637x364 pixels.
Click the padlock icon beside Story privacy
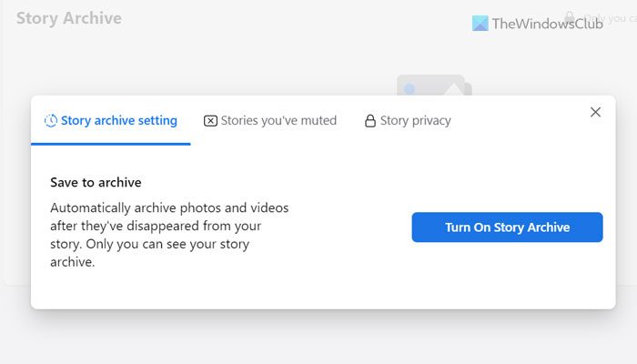pyautogui.click(x=370, y=121)
